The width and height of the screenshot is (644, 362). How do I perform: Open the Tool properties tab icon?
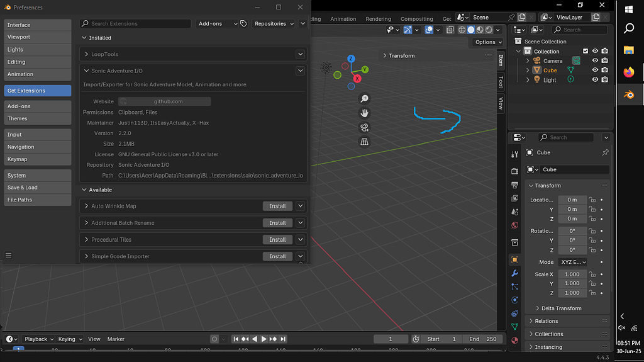tap(514, 155)
